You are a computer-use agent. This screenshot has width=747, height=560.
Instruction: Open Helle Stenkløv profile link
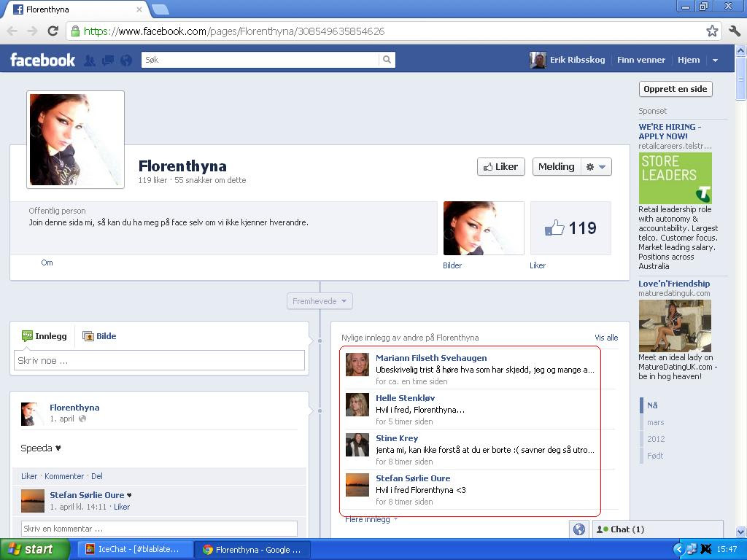(x=405, y=398)
